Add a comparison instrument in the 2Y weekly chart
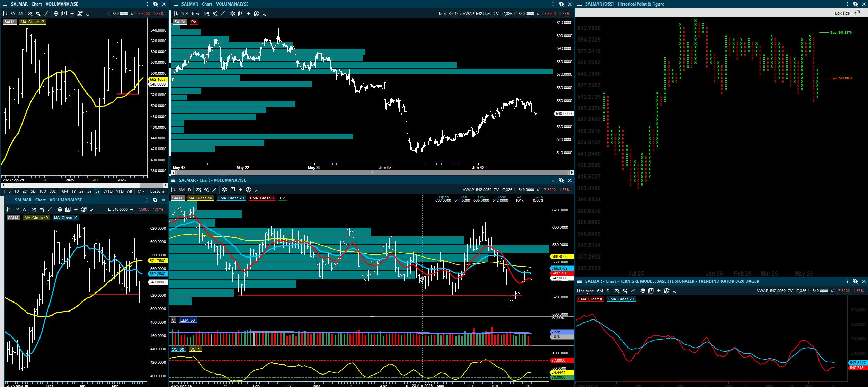The image size is (868, 387). [x=42, y=210]
